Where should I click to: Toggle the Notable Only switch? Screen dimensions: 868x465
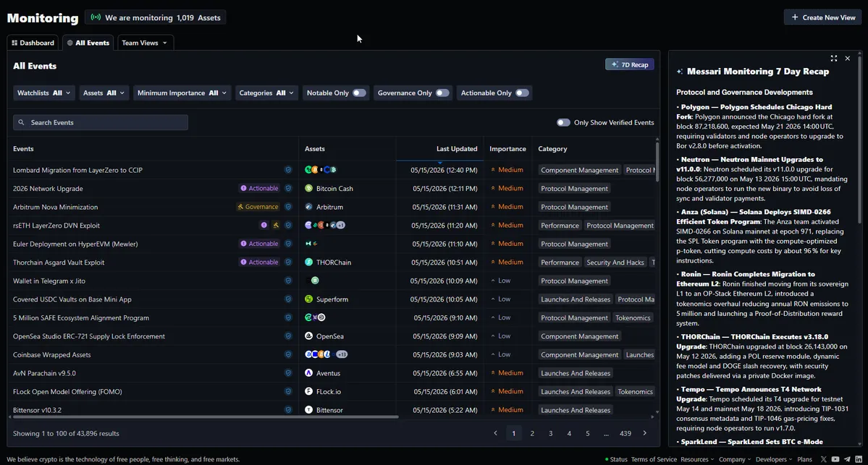(x=359, y=93)
